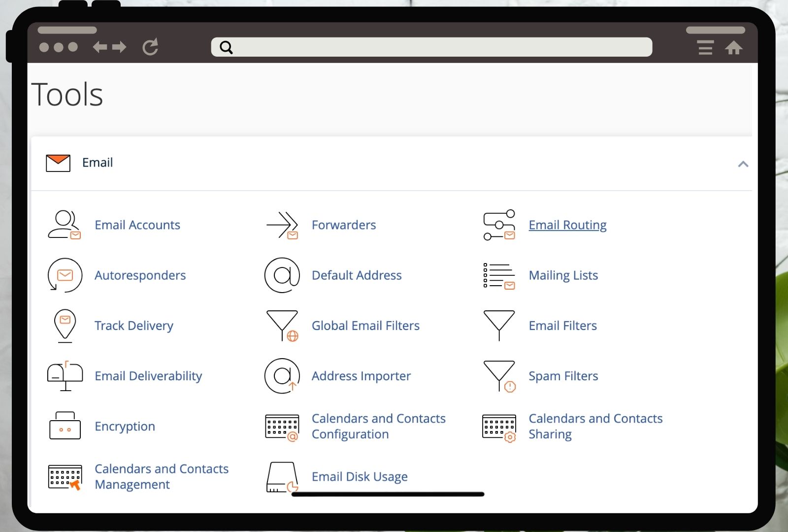
Task: Click the Address Importer icon
Action: click(282, 376)
